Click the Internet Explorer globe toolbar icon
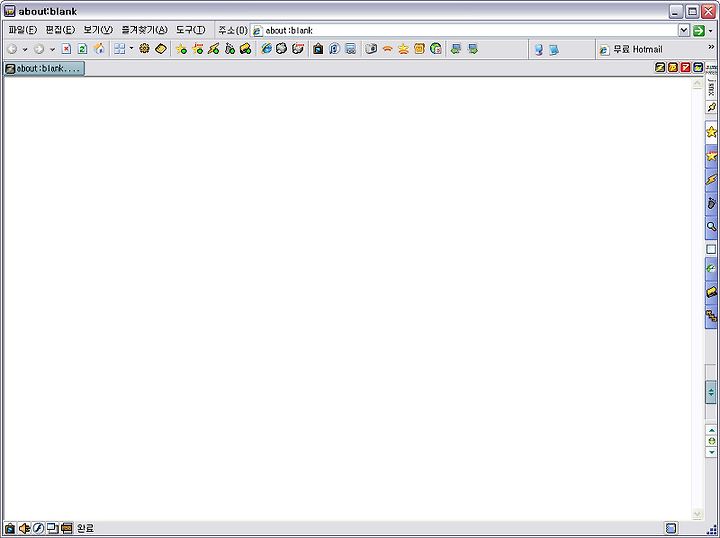The image size is (720, 538). [266, 49]
